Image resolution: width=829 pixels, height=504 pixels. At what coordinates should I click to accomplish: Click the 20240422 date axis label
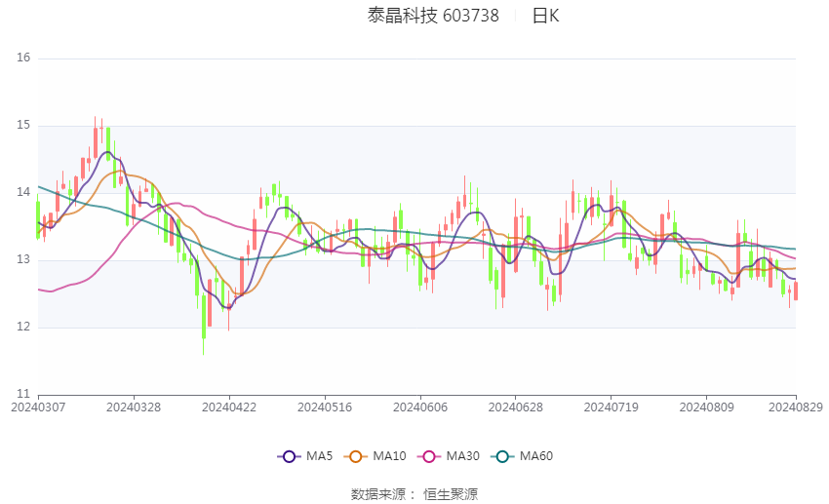pos(229,407)
